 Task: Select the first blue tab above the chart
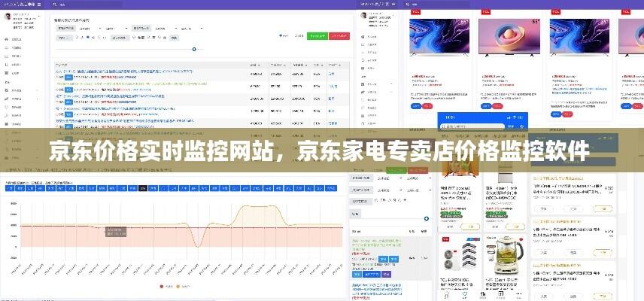[x=11, y=188]
